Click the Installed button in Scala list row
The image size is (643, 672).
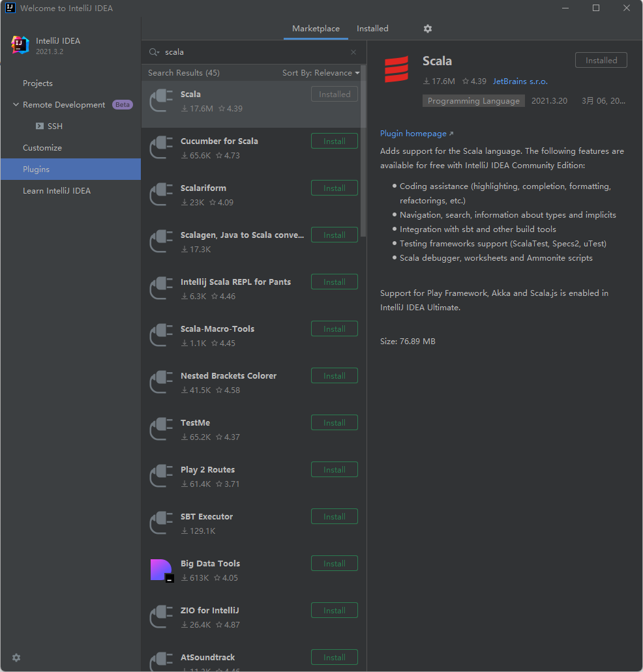[x=335, y=95]
